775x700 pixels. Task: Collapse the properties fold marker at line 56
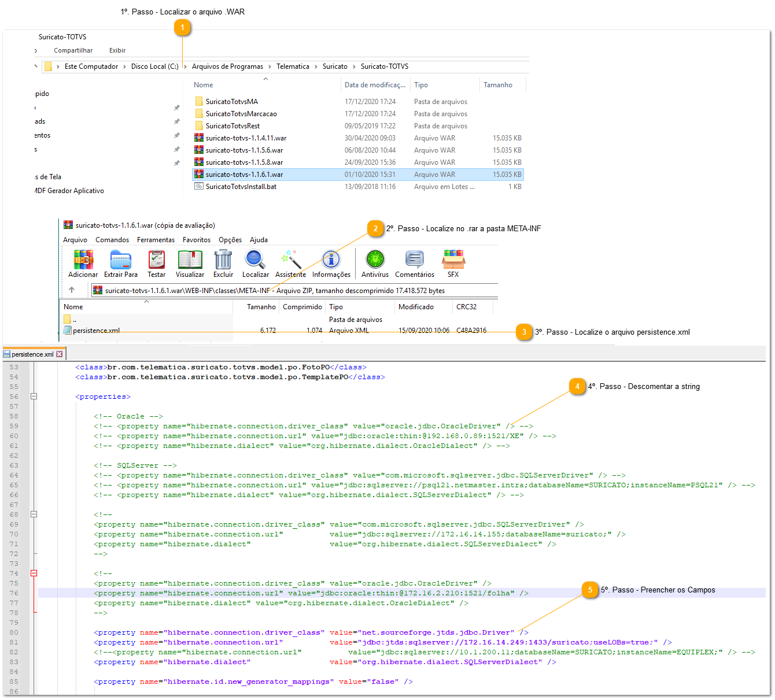[34, 397]
